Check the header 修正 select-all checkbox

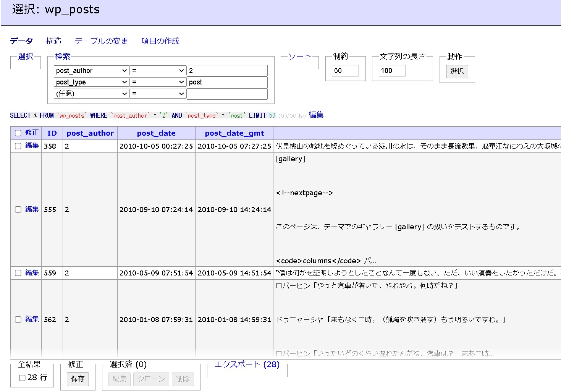pos(18,133)
